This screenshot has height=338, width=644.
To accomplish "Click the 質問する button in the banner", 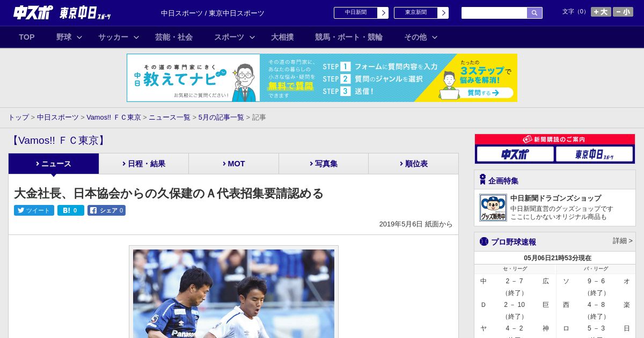I will 482,93.
